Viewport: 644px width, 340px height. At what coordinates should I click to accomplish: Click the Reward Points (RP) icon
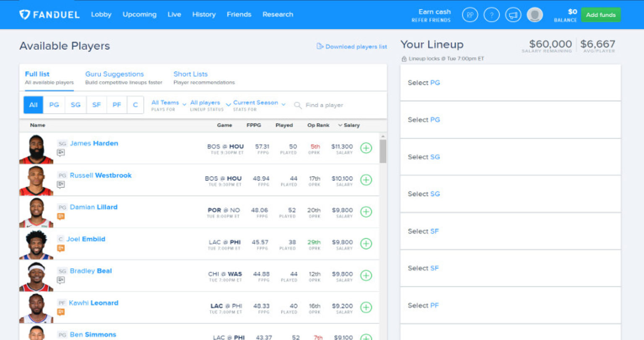coord(470,15)
